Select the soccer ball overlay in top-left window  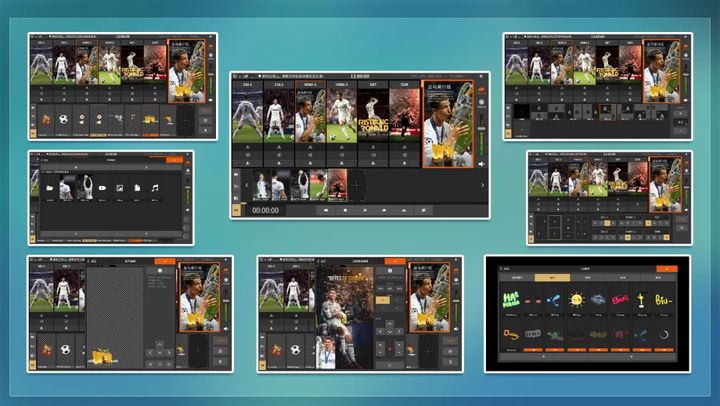[x=63, y=119]
